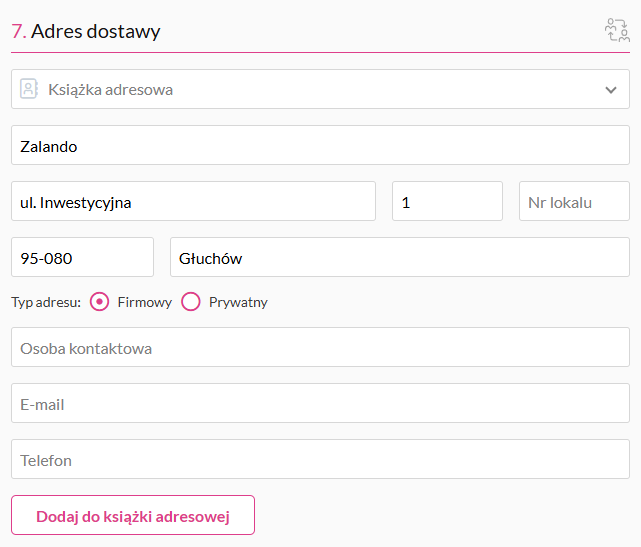Open the Książka adresowa dropdown

320,89
